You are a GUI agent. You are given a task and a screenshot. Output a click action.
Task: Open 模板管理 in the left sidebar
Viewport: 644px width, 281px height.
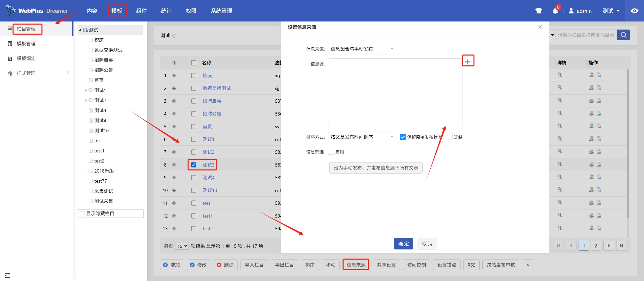pyautogui.click(x=26, y=44)
